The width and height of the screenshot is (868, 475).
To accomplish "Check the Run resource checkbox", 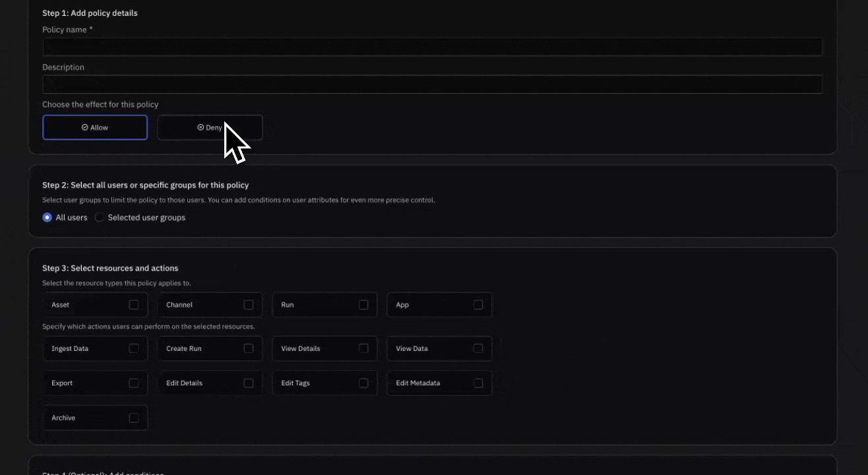I will 363,305.
